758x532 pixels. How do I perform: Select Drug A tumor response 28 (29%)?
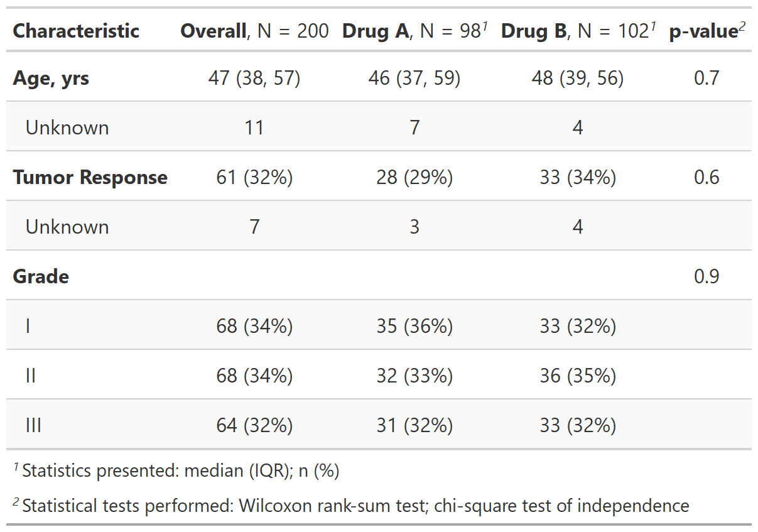[x=414, y=178]
